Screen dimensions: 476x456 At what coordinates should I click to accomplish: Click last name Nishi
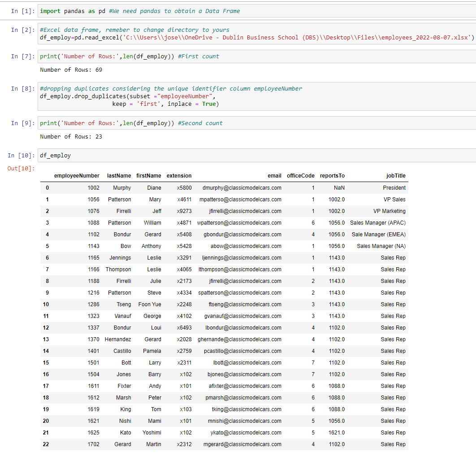tap(125, 421)
